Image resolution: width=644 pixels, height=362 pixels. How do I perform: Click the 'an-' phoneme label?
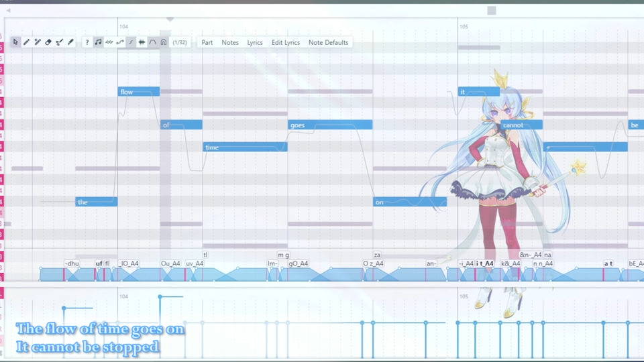point(431,263)
